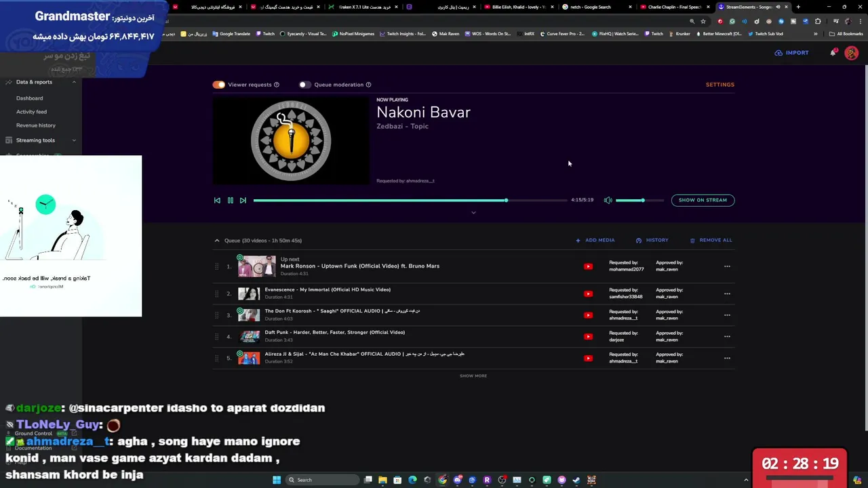Open Dashboard in the sidebar
This screenshot has height=488, width=868.
click(29, 98)
